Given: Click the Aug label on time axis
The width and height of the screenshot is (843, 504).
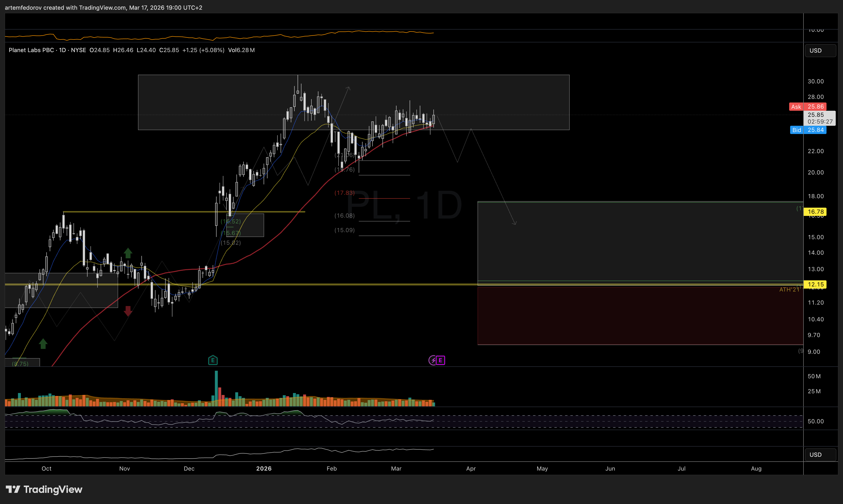Looking at the screenshot, I should pyautogui.click(x=756, y=469).
